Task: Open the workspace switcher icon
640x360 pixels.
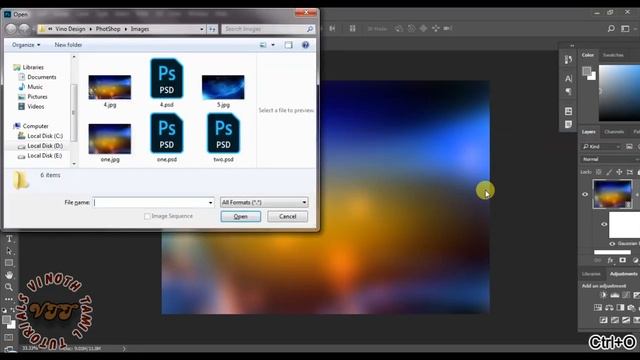Action: [x=625, y=29]
